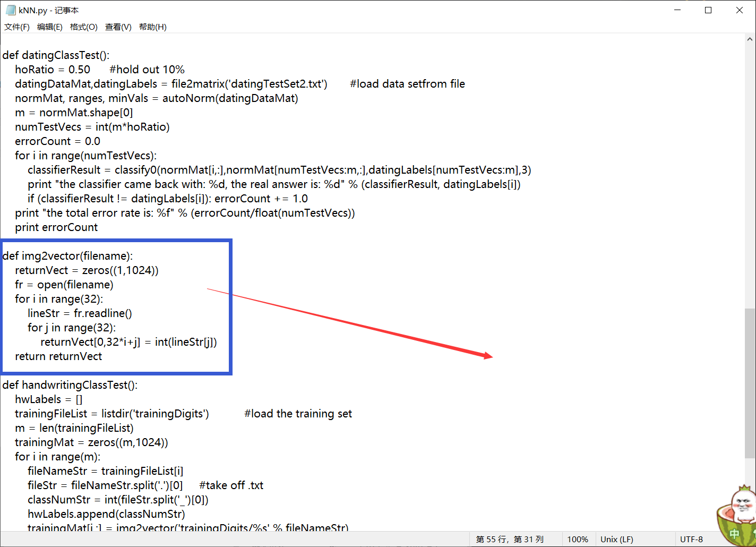Click the 'normMat, ranges, minVals' line
This screenshot has height=547, width=756.
157,98
